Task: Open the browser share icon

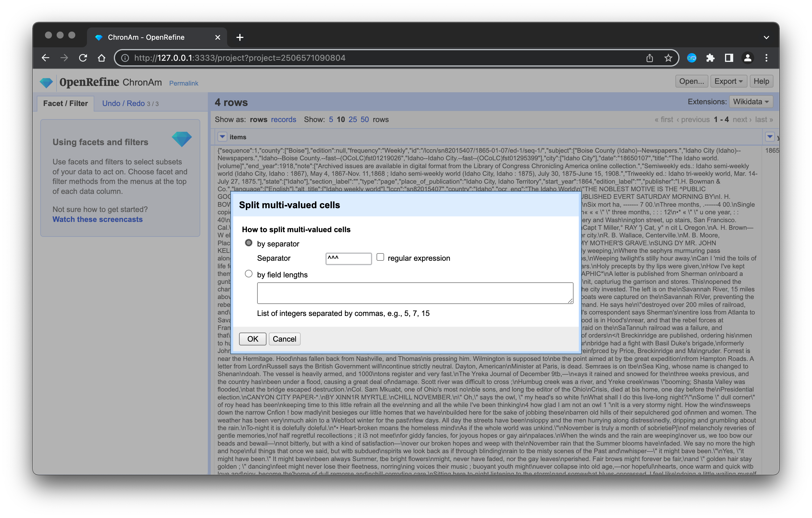Action: pos(650,58)
